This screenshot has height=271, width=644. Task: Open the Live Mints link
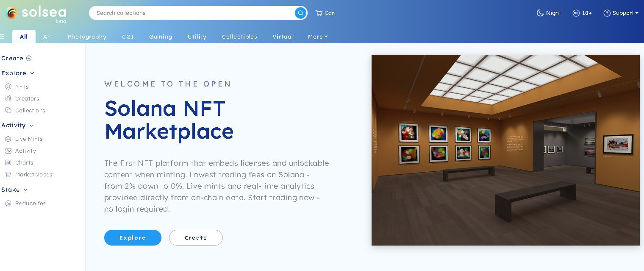[x=29, y=139]
